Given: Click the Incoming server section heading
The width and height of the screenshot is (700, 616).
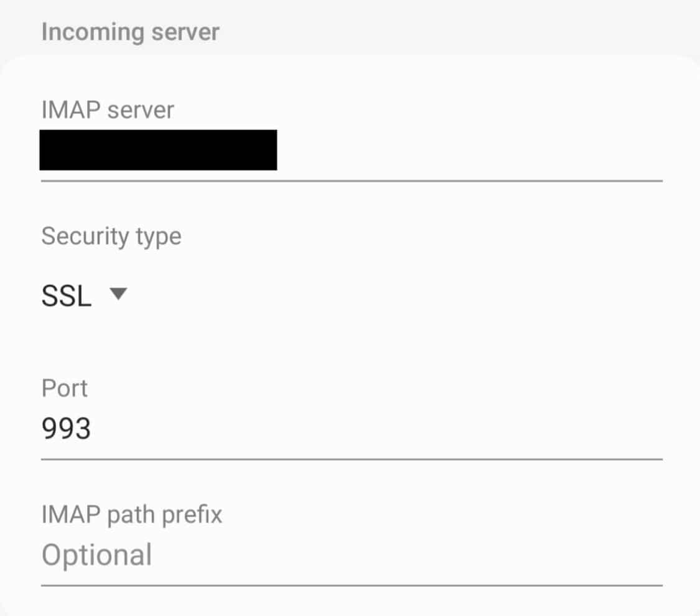Looking at the screenshot, I should (x=130, y=32).
